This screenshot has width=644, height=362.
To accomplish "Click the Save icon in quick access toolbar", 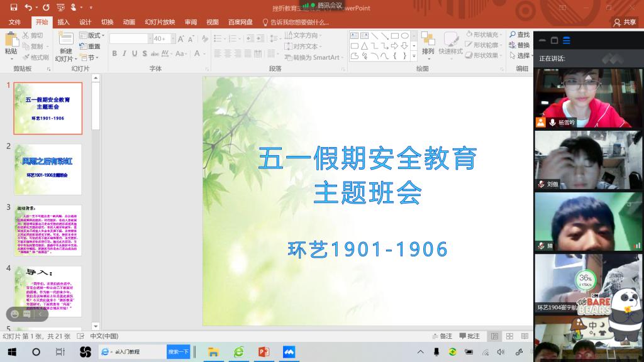I will tap(13, 8).
